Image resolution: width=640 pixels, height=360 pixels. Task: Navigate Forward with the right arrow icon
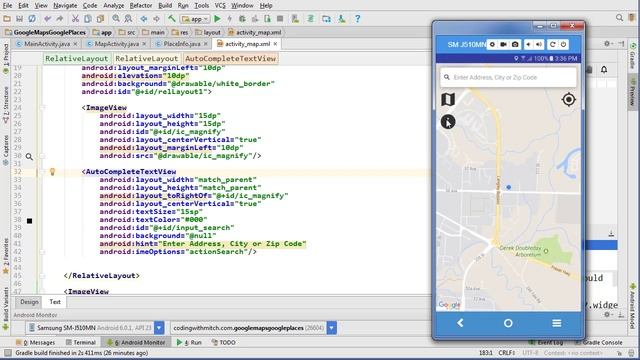(x=156, y=19)
